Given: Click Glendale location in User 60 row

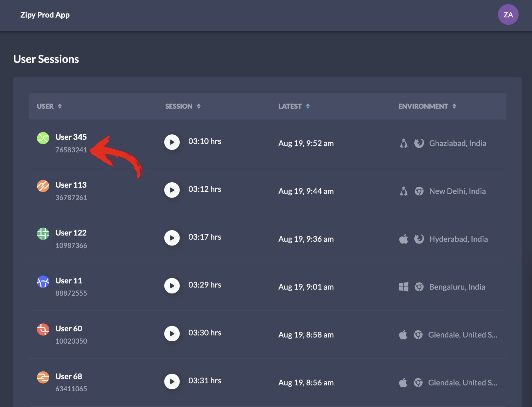Looking at the screenshot, I should [x=463, y=335].
